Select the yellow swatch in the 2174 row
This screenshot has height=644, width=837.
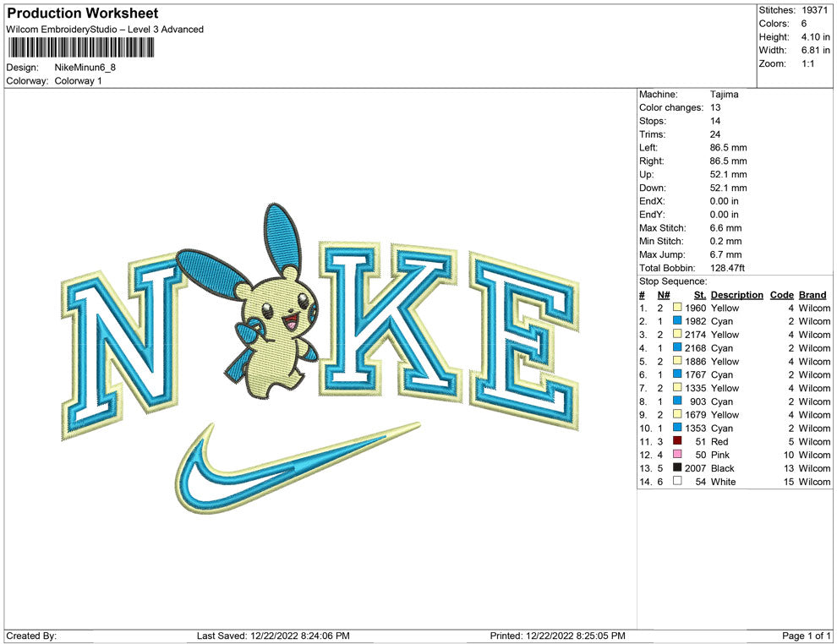(677, 334)
